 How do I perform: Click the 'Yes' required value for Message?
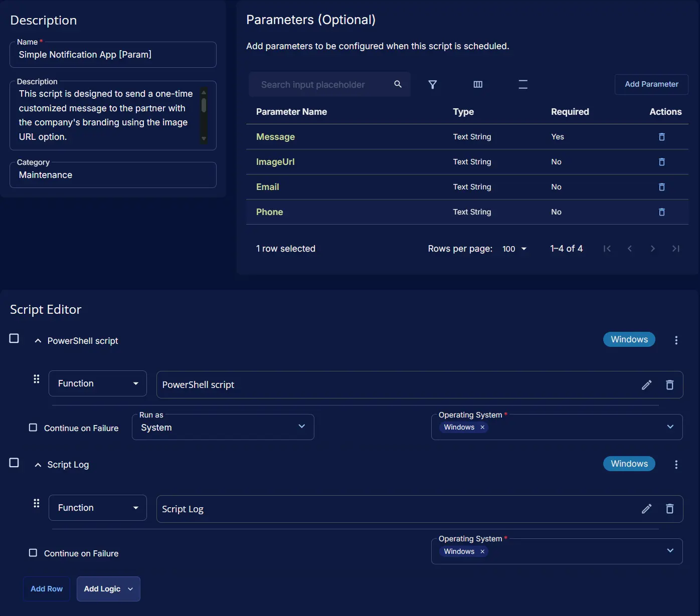(x=558, y=137)
